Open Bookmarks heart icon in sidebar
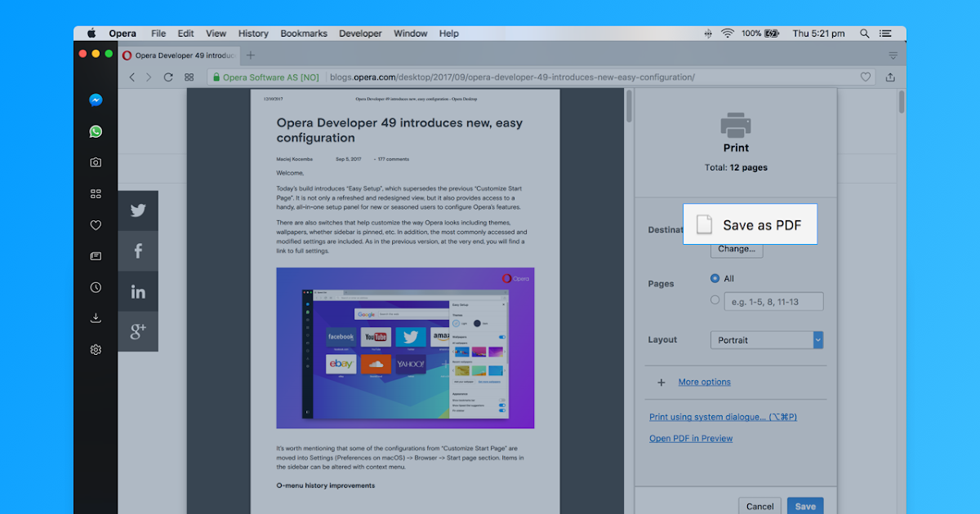The width and height of the screenshot is (980, 514). pos(96,225)
